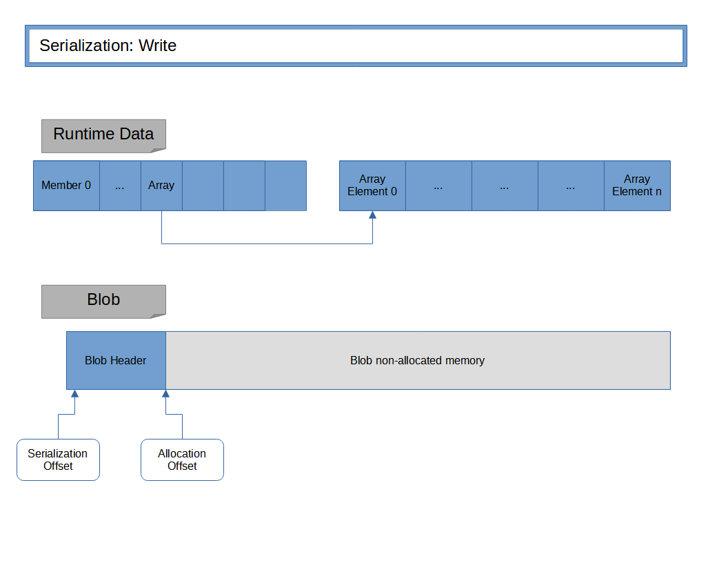Screen dimensions: 728x563
Task: Select the Serialization Offset box
Action: click(58, 460)
